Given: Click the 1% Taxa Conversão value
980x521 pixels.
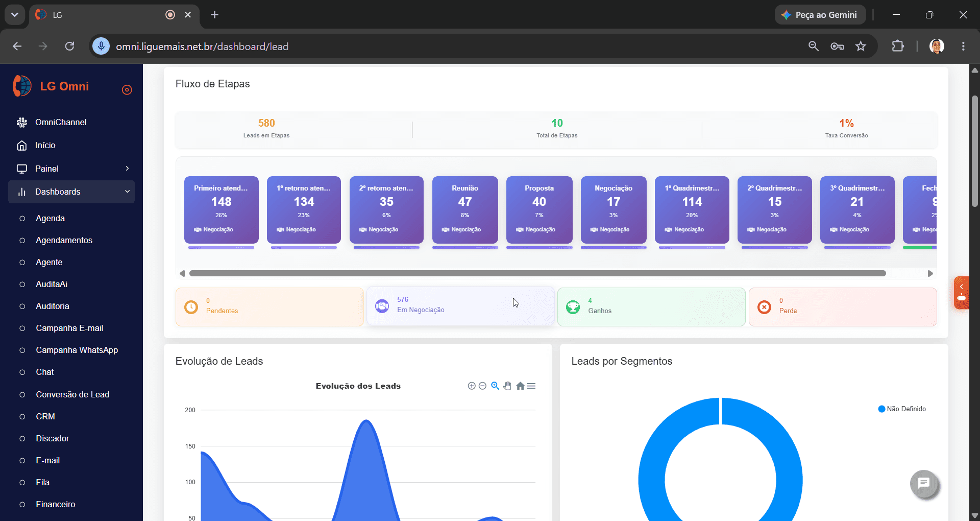Looking at the screenshot, I should (x=847, y=123).
